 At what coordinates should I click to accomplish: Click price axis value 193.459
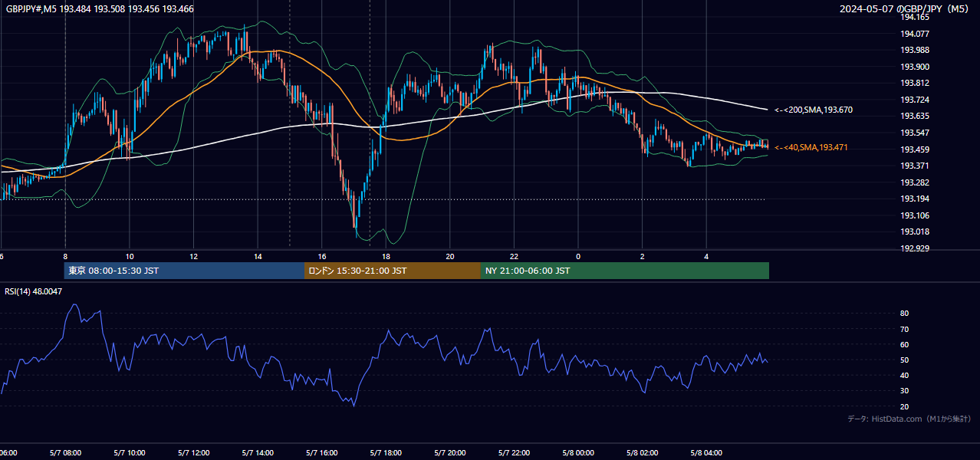914,149
